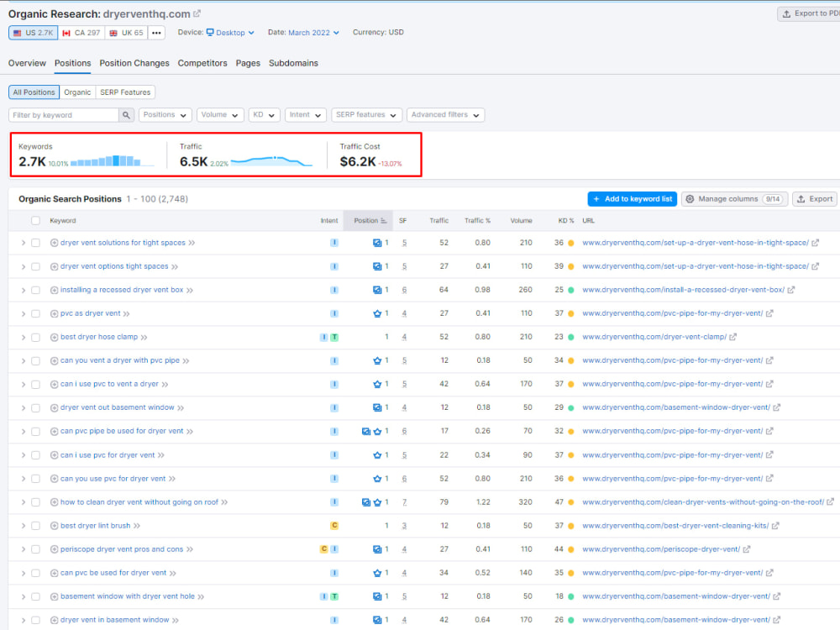The height and width of the screenshot is (630, 840).
Task: Click the Keywords trend bar chart
Action: [x=112, y=160]
